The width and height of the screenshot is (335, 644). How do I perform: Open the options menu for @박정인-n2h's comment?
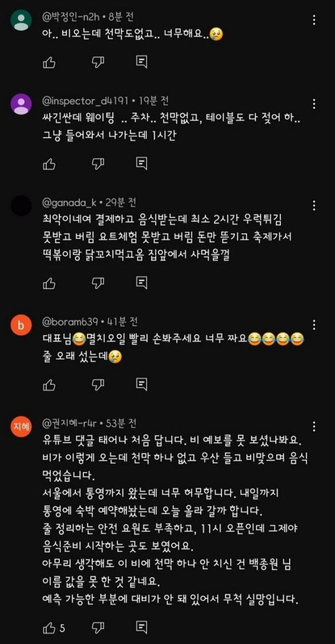[314, 20]
